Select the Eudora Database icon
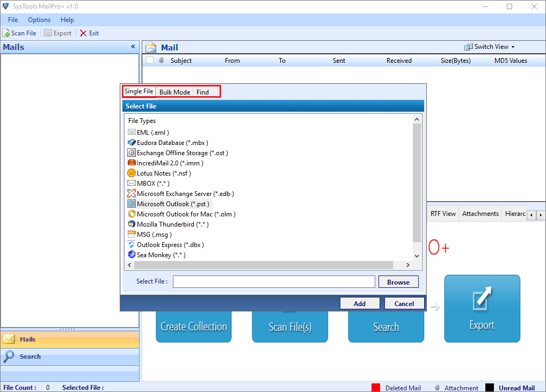This screenshot has width=546, height=392. (x=132, y=142)
